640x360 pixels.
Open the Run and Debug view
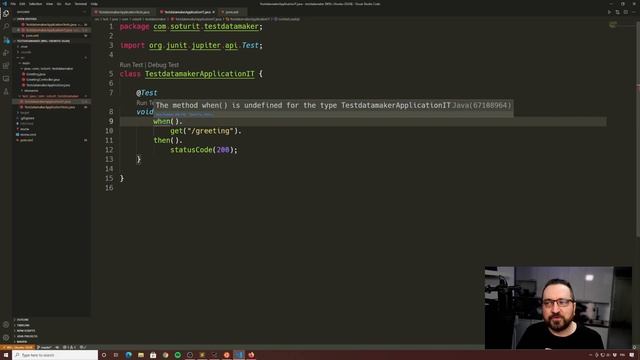pyautogui.click(x=6, y=53)
